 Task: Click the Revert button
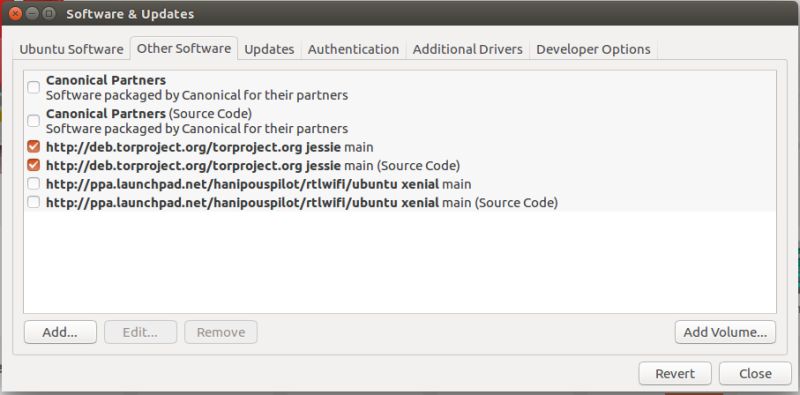(675, 374)
